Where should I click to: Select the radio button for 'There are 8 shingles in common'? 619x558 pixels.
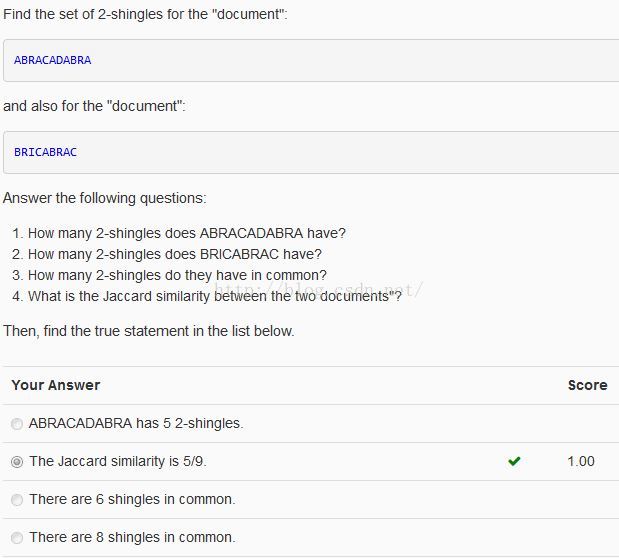point(17,537)
